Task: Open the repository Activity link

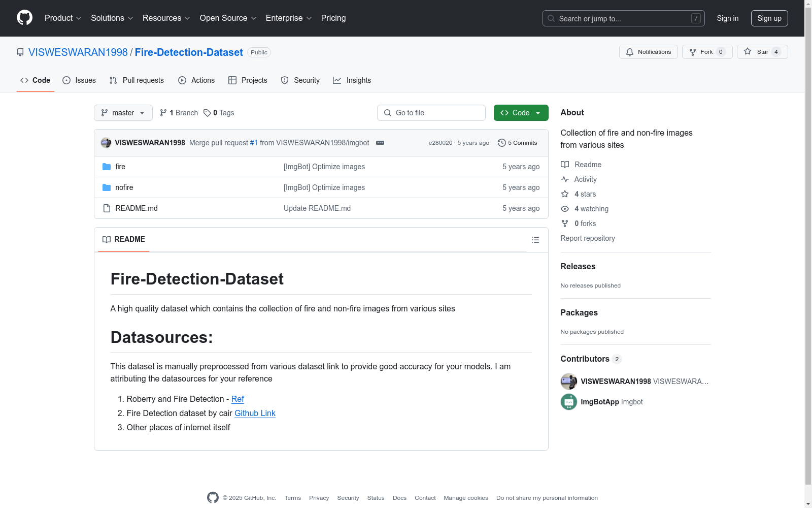Action: 579,179
